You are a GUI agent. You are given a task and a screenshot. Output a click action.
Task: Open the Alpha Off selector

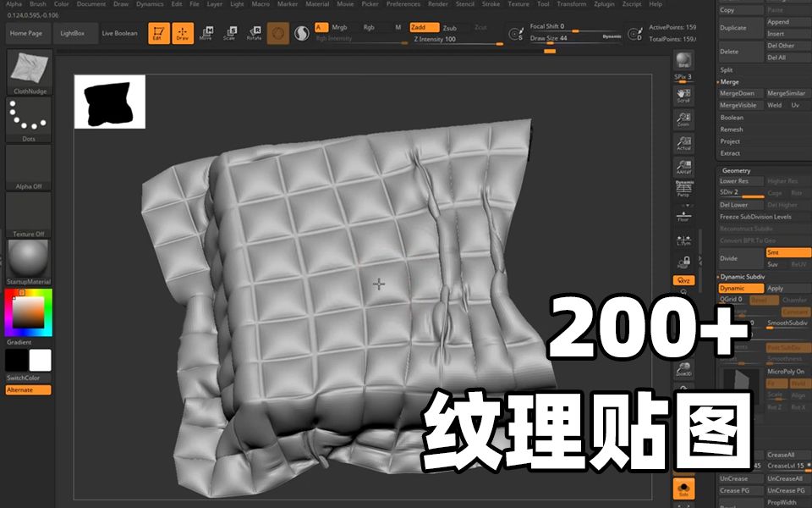point(29,168)
